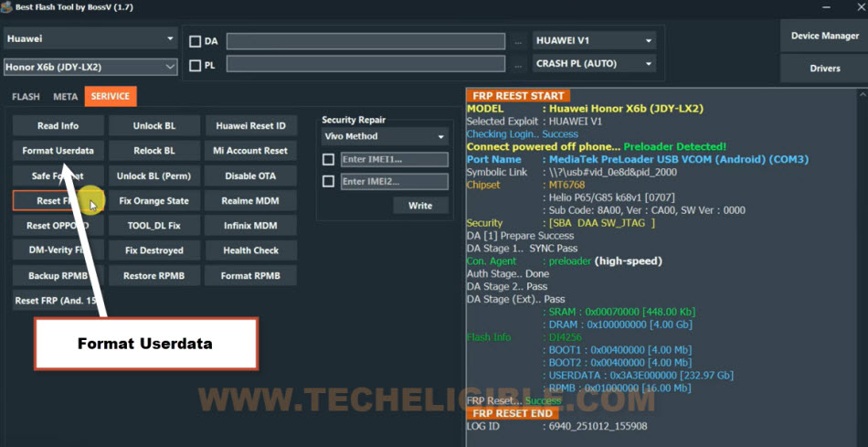Open Device Manager
The height and width of the screenshot is (447, 868).
825,36
